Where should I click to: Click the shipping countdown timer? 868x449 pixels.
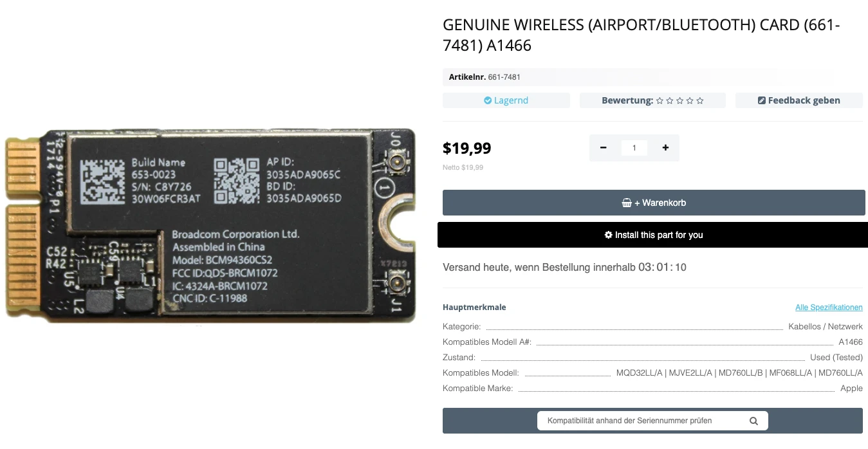662,268
